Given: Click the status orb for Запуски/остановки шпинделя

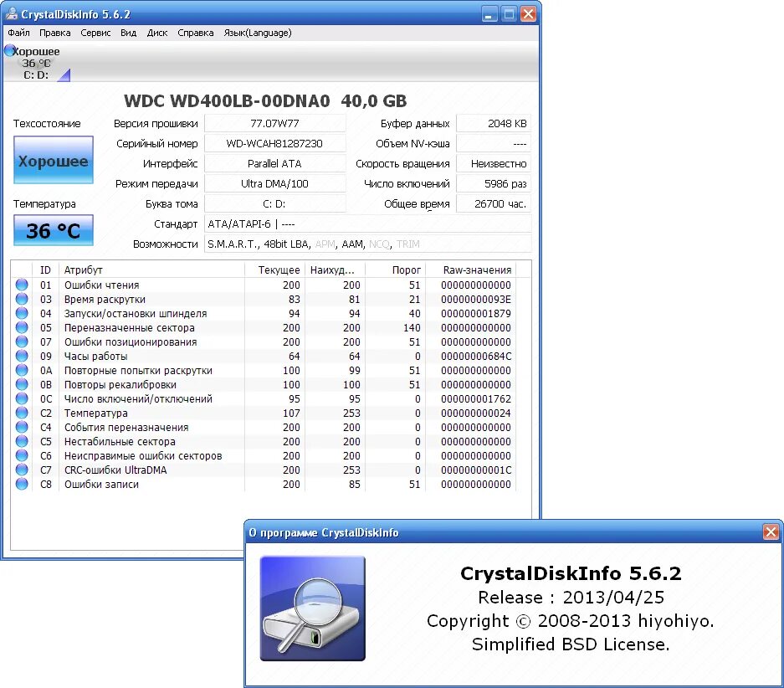Looking at the screenshot, I should point(22,313).
